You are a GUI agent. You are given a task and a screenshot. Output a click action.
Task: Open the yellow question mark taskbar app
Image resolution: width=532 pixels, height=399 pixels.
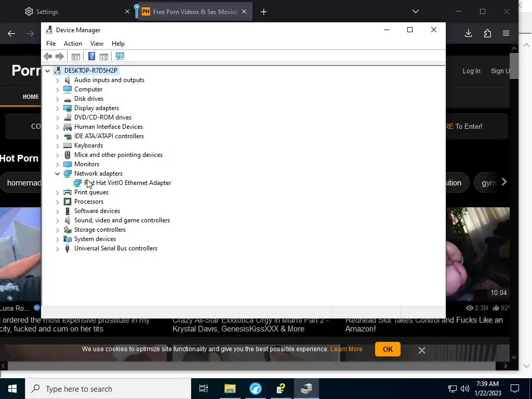tap(281, 389)
